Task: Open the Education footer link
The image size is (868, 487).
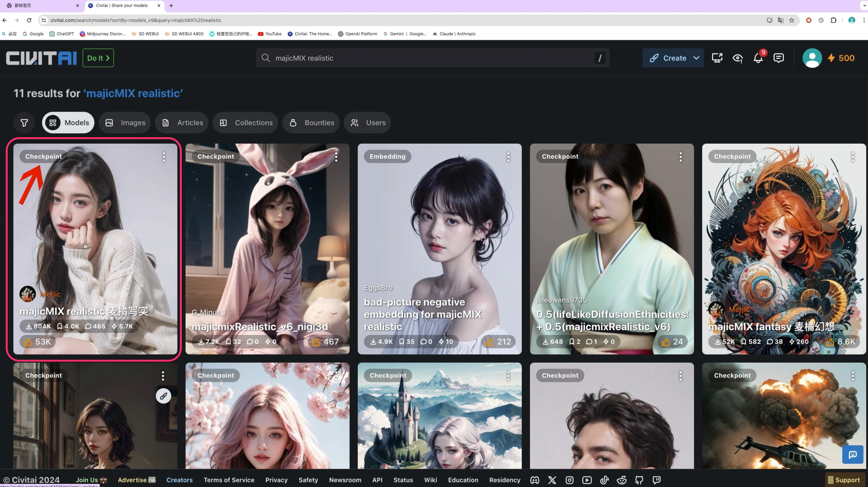Action: click(463, 480)
